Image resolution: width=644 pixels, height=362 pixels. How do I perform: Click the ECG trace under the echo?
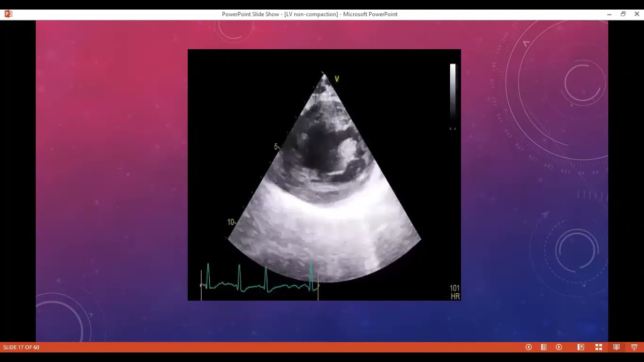260,282
